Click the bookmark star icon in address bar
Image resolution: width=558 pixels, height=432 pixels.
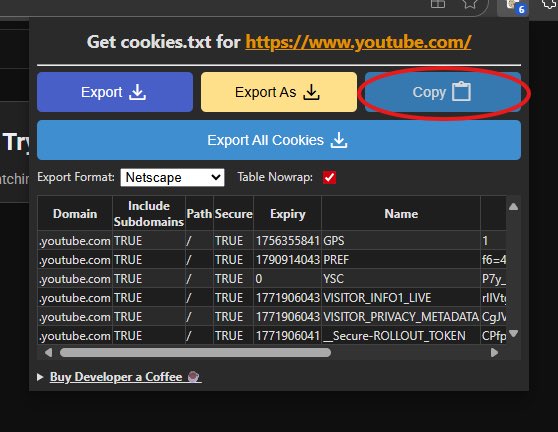coord(470,4)
